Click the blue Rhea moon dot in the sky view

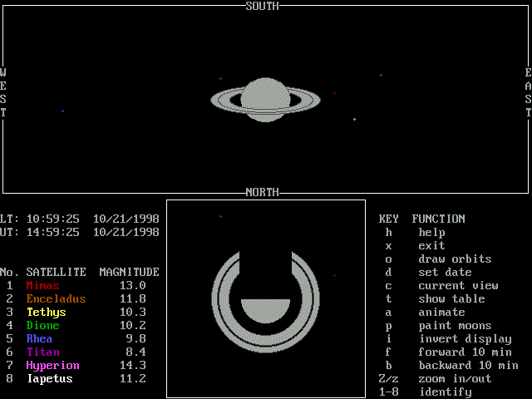point(63,111)
